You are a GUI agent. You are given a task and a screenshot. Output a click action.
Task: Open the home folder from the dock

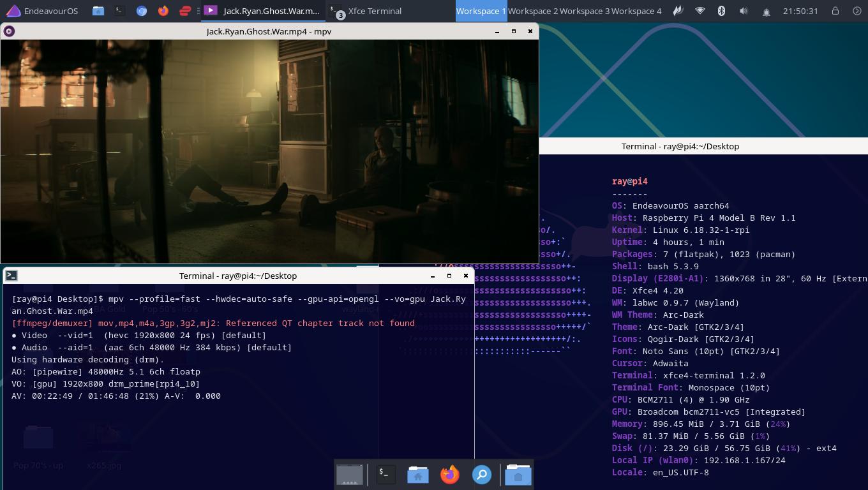pos(418,475)
